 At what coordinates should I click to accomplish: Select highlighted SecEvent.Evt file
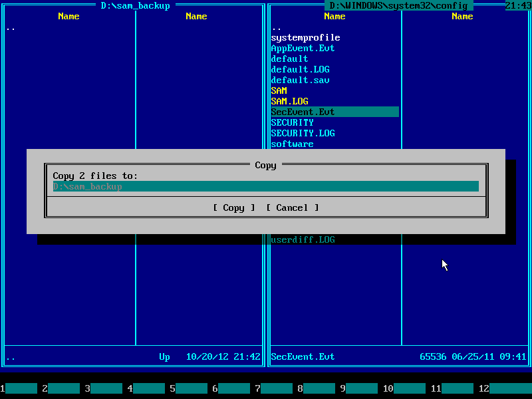[335, 112]
